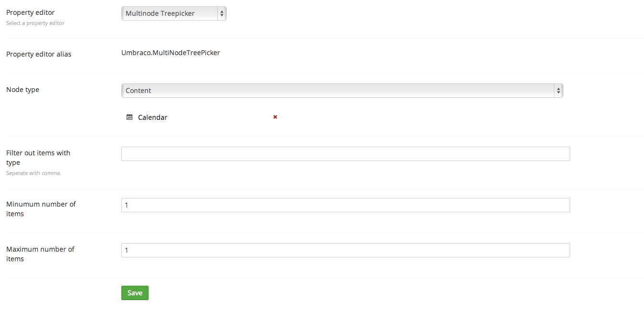Click the arrows on the Property editor select
644x325 pixels.
[222, 13]
